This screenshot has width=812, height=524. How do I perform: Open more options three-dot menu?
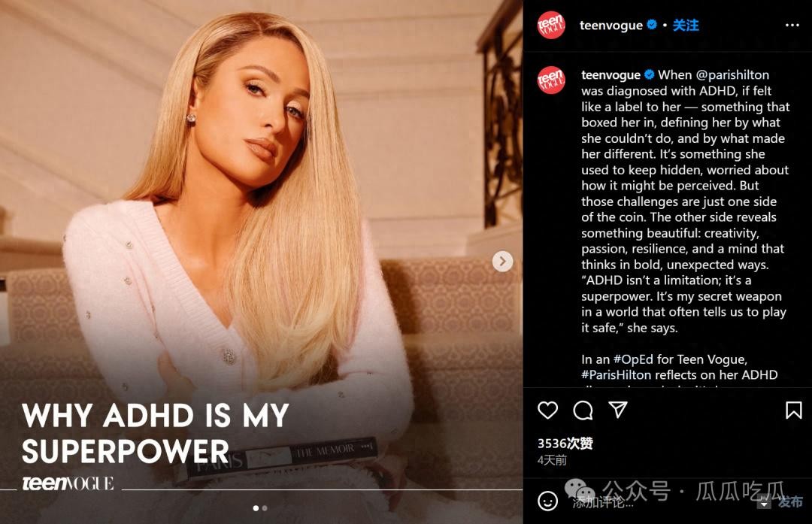click(x=792, y=25)
